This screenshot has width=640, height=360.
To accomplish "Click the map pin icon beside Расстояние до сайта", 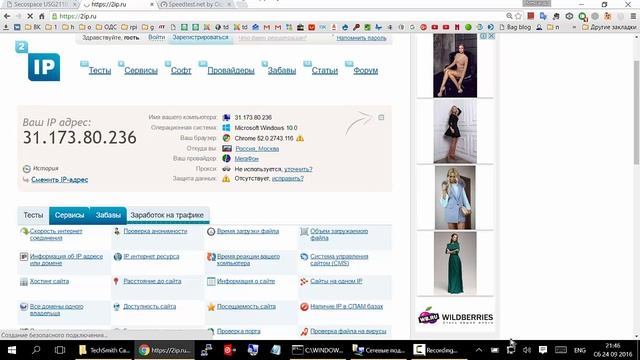I will (116, 281).
